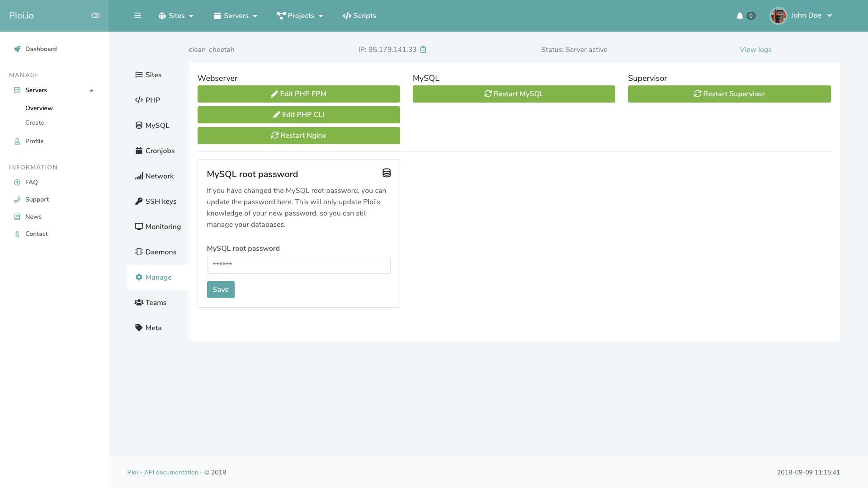The image size is (868, 488).
Task: Select Overview under Servers
Action: pos(39,108)
